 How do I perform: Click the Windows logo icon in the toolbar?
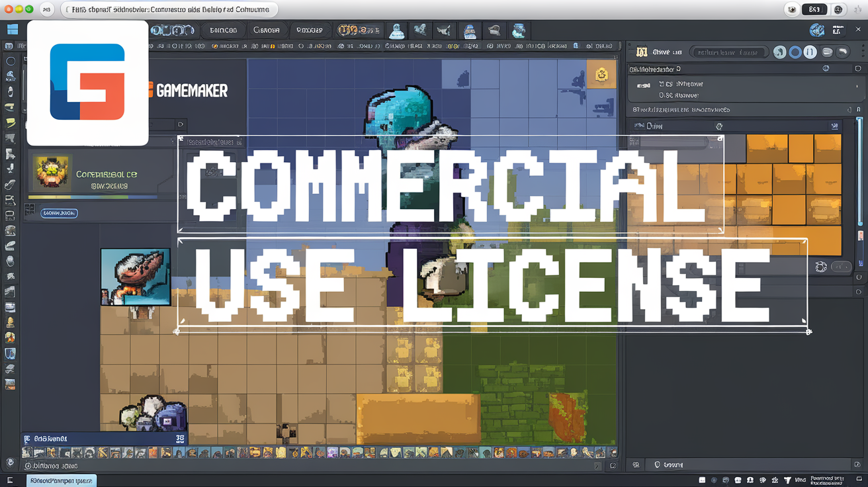coord(12,30)
